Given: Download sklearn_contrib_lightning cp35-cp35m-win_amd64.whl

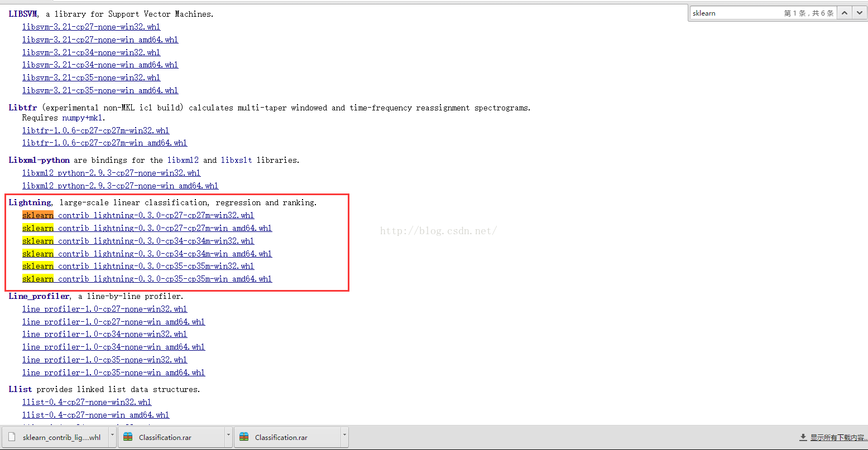Looking at the screenshot, I should [x=147, y=279].
